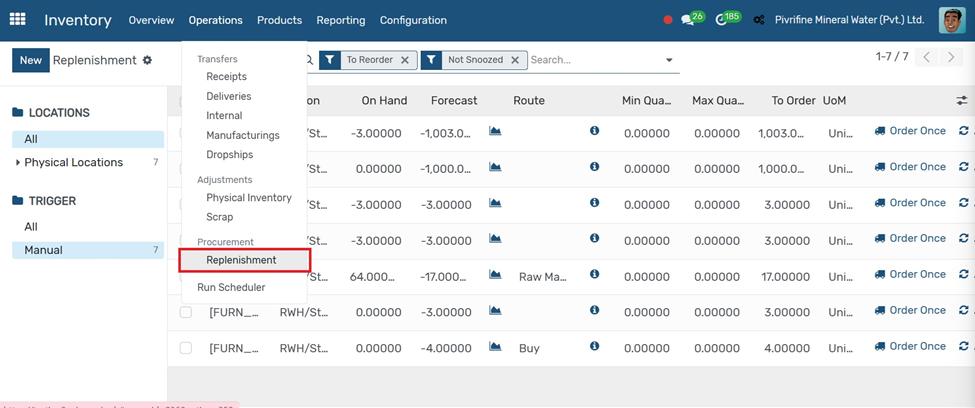Go to previous page of records
The height and width of the screenshot is (408, 975).
(x=926, y=58)
